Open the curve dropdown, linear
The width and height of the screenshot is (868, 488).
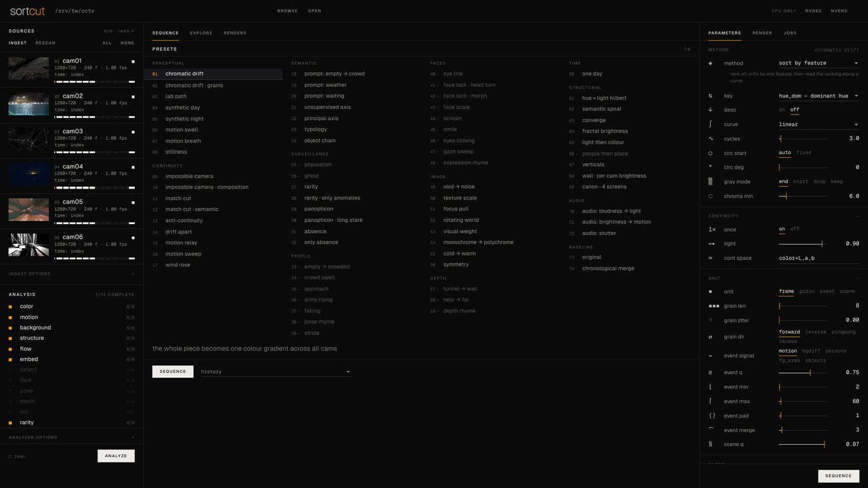[x=819, y=125]
